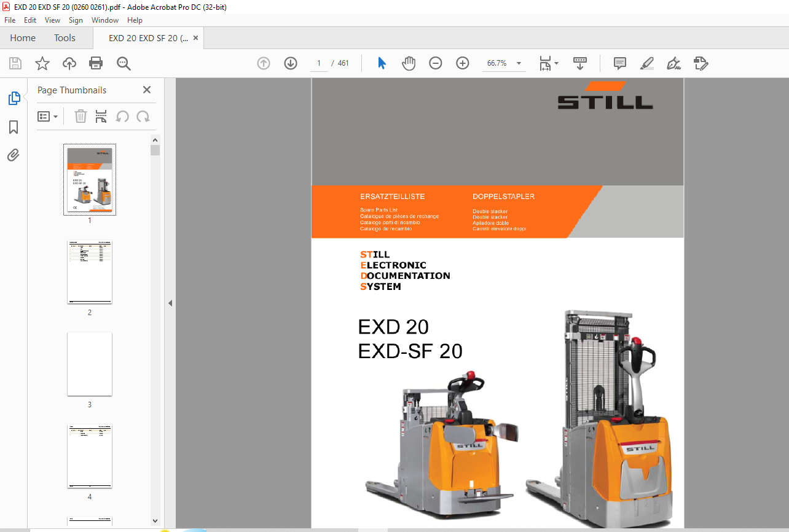The width and height of the screenshot is (789, 532).
Task: Open the Attachments paperclip panel
Action: point(14,155)
